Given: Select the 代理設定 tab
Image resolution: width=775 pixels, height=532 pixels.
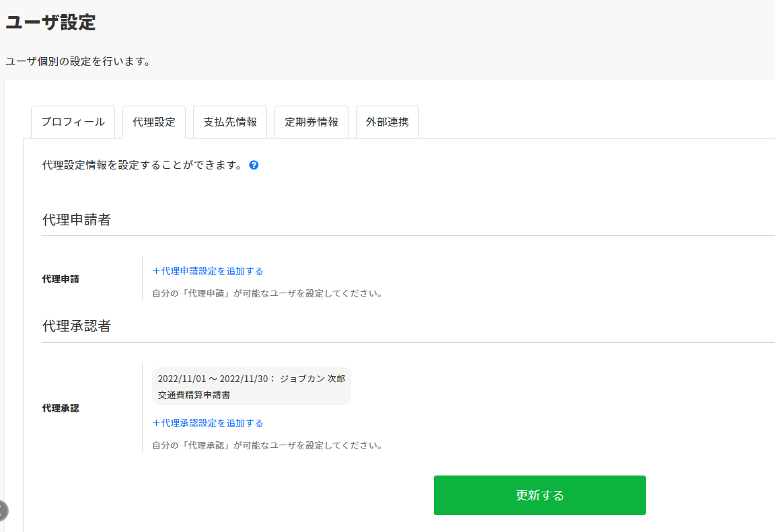Looking at the screenshot, I should (154, 122).
